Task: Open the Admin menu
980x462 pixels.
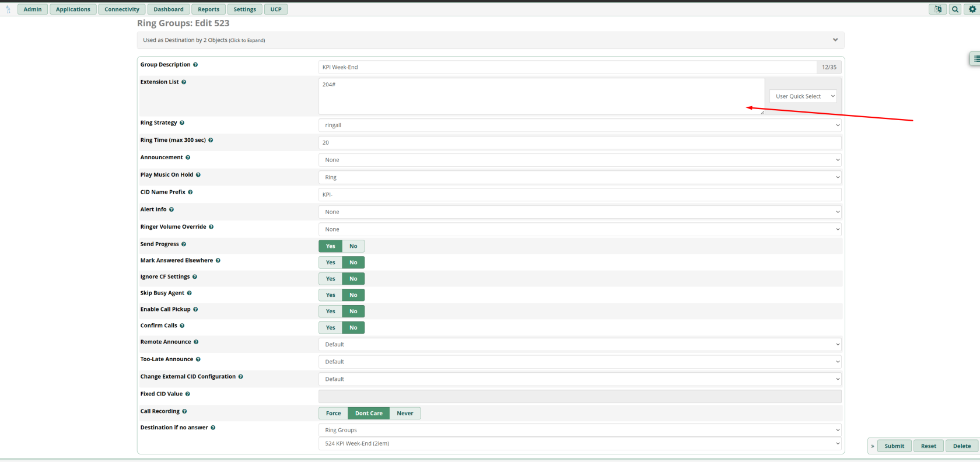Action: pos(33,9)
